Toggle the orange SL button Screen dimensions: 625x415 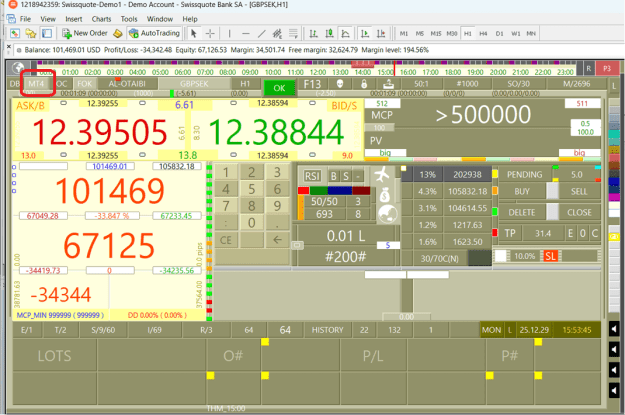tap(550, 256)
